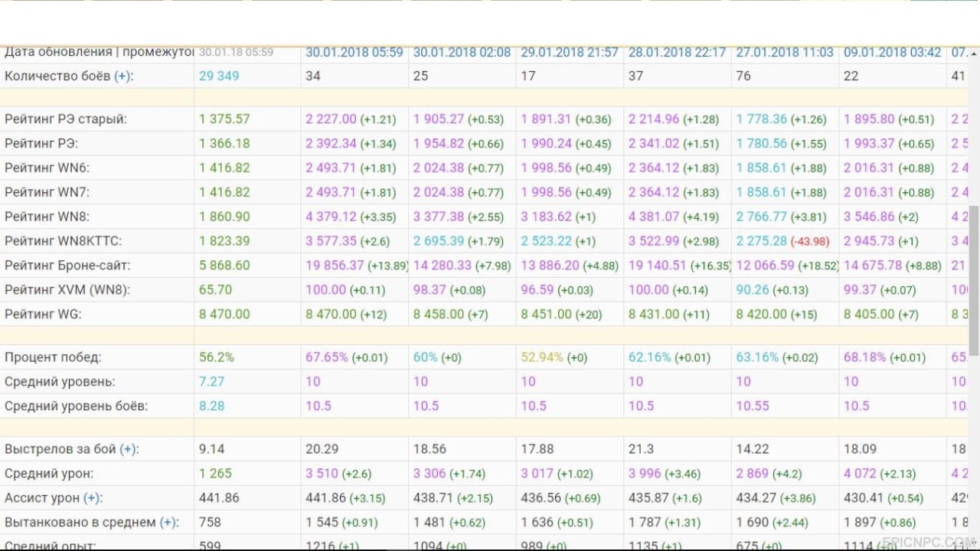Click the row label Процент побед:
980x551 pixels.
coord(53,357)
